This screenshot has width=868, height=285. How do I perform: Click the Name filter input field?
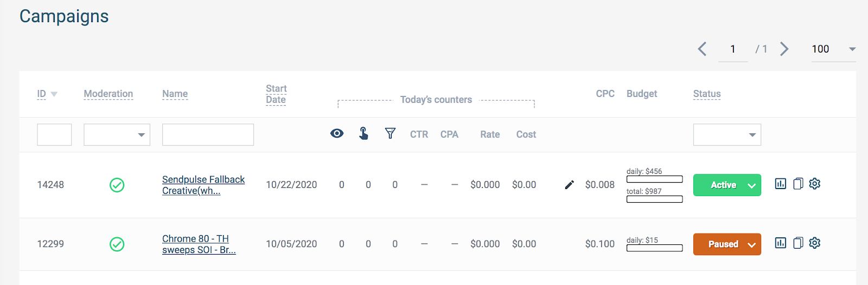pyautogui.click(x=208, y=134)
